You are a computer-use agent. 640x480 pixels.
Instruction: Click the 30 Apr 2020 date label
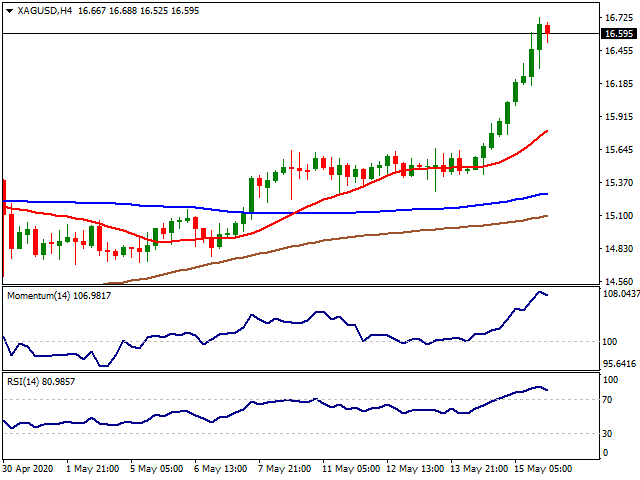click(x=28, y=469)
